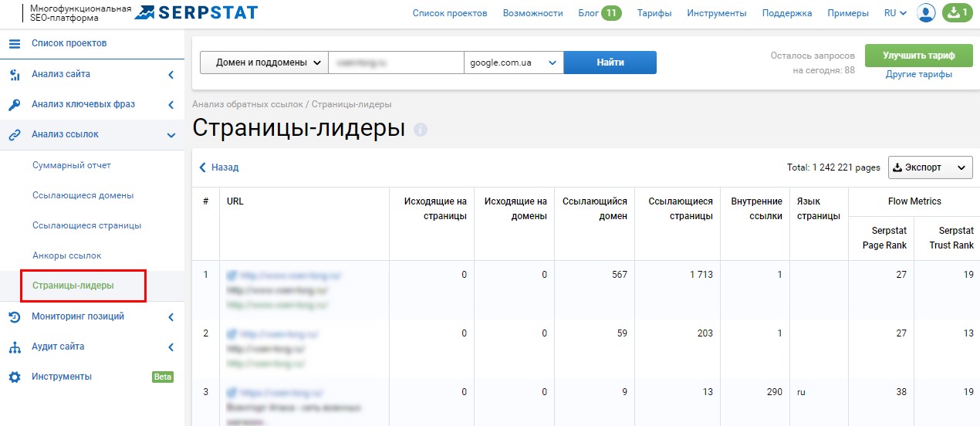This screenshot has height=426, width=980.
Task: Click the info icon next to Страницы-лидеры heading
Action: pyautogui.click(x=421, y=130)
